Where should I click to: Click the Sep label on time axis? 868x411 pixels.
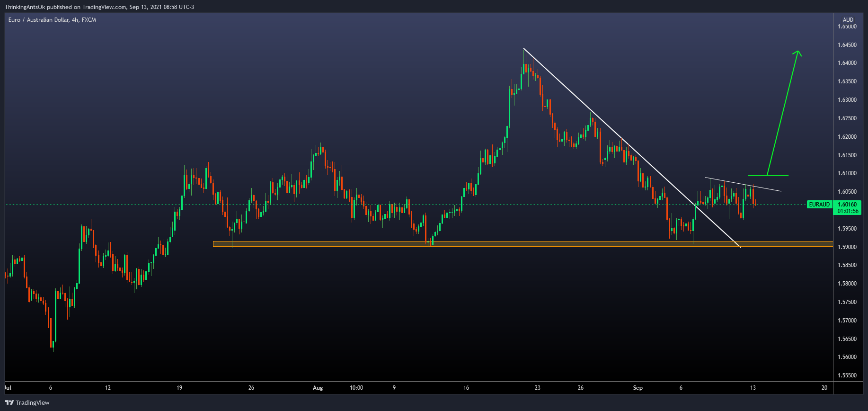(638, 388)
